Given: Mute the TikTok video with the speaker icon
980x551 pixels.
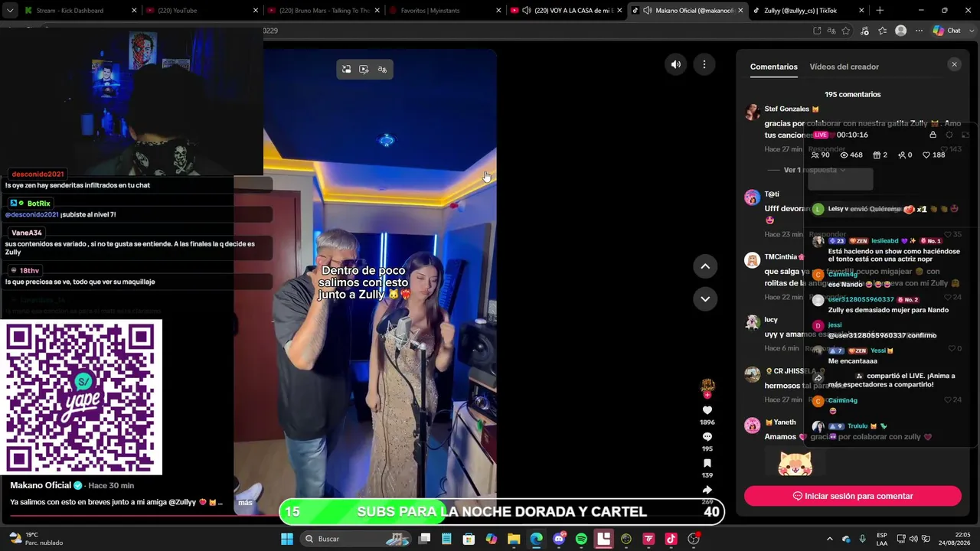Looking at the screenshot, I should point(675,65).
